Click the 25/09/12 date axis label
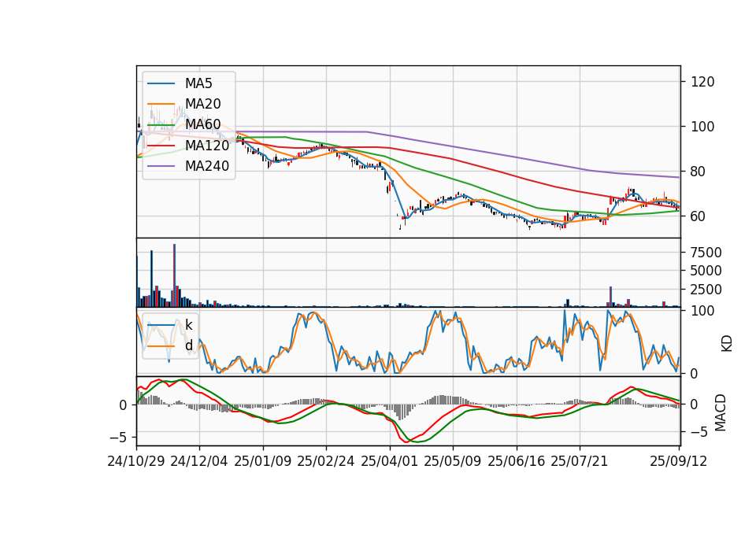Screen dimensions: 756x543 point(678,461)
